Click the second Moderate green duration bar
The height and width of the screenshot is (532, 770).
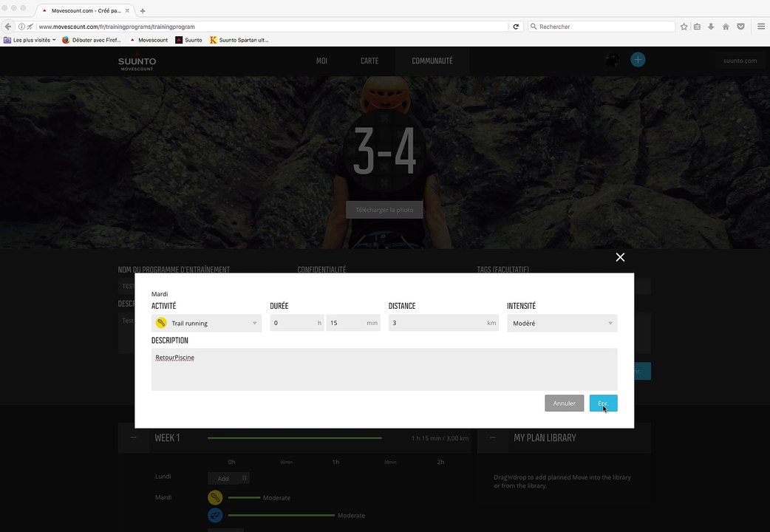coord(282,515)
